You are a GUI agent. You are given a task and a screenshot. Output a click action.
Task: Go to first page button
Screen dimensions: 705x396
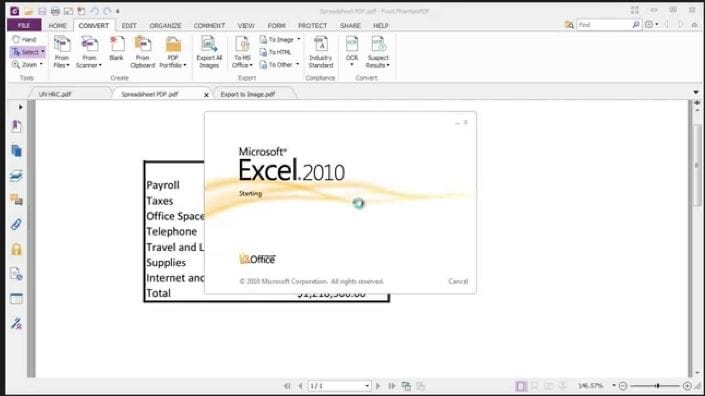pos(287,386)
